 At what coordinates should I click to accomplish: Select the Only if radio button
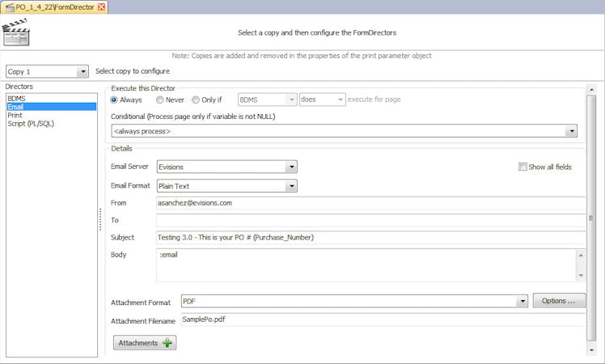coord(196,99)
